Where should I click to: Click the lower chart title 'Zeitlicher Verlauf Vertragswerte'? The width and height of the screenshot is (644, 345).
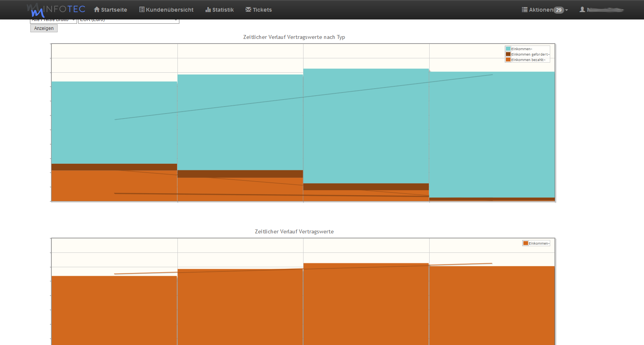pyautogui.click(x=294, y=231)
